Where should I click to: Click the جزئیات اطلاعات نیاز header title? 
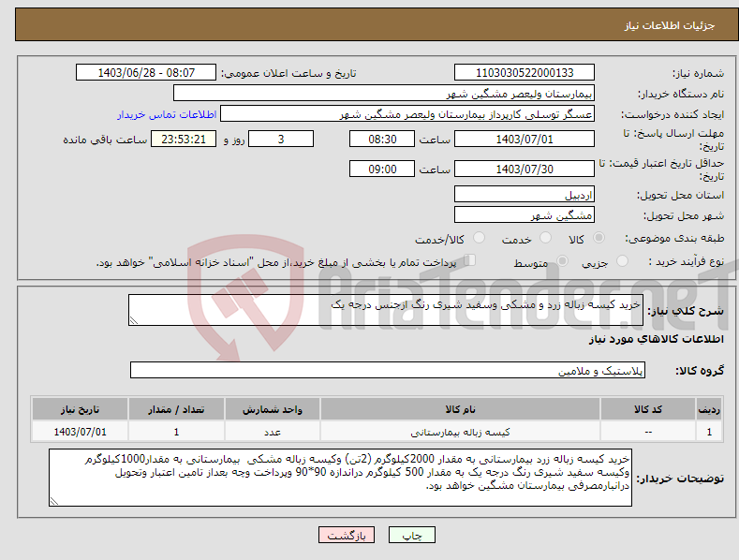(x=670, y=25)
